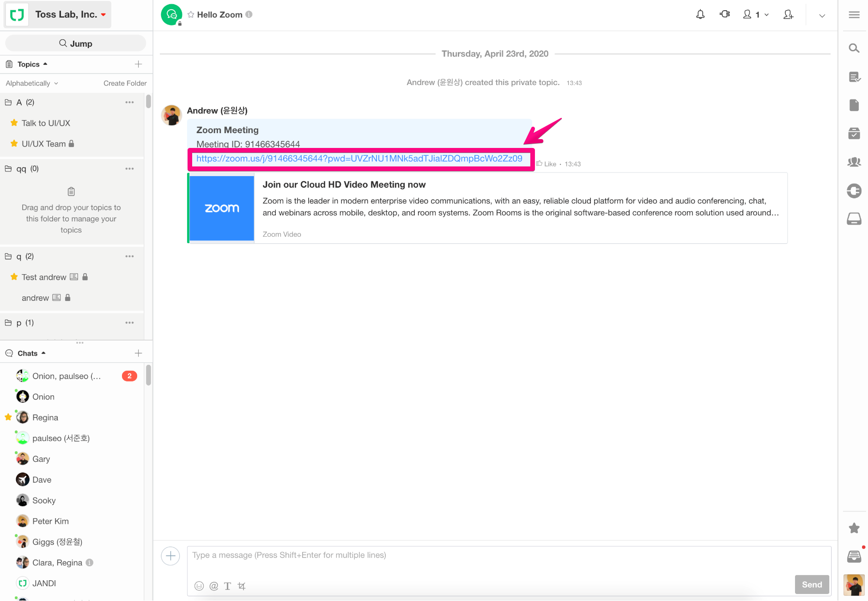Open the files panel in right sidebar

(x=854, y=105)
